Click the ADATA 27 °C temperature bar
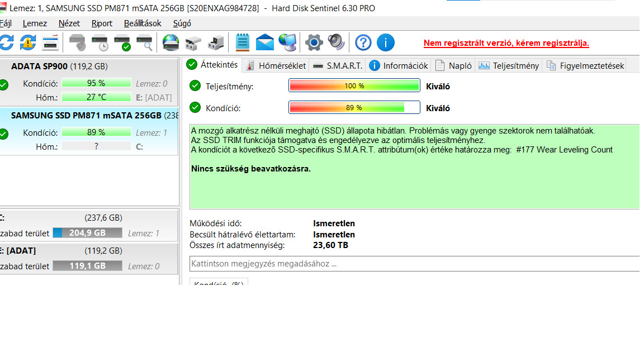 (x=96, y=97)
